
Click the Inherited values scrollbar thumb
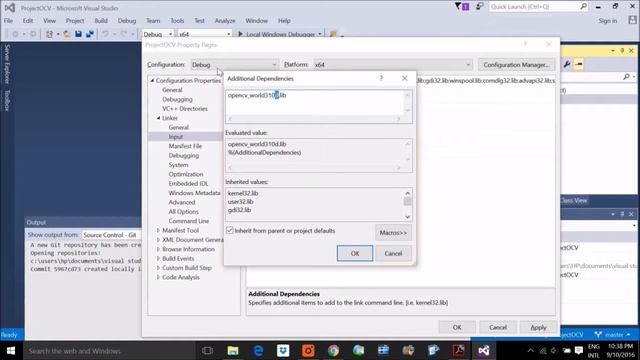coord(407,201)
